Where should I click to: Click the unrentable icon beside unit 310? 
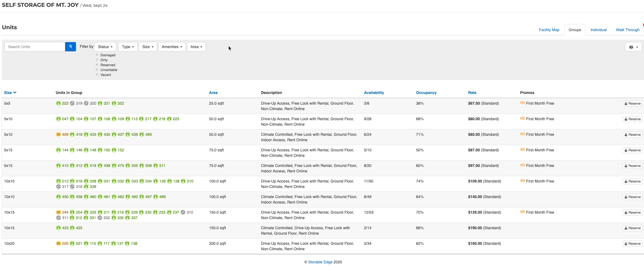183,213
